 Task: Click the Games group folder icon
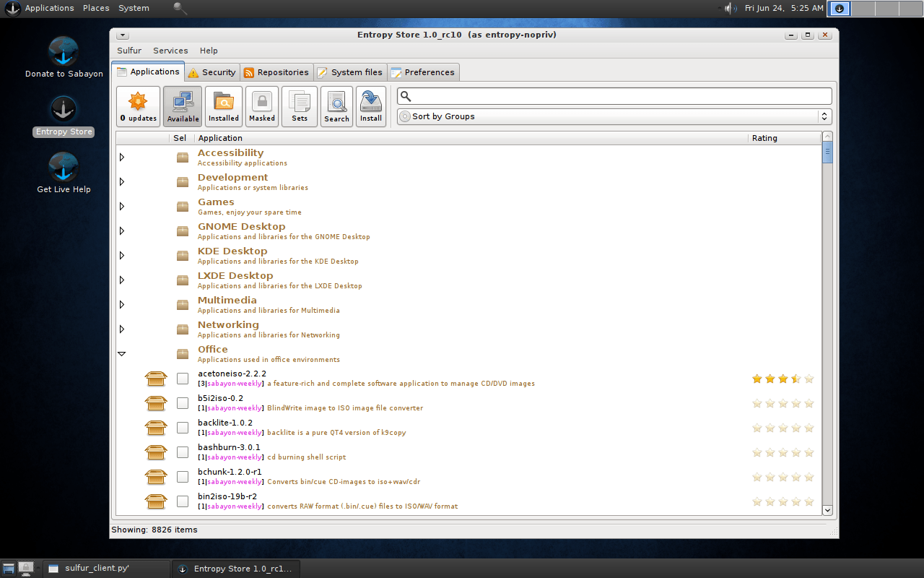point(183,206)
